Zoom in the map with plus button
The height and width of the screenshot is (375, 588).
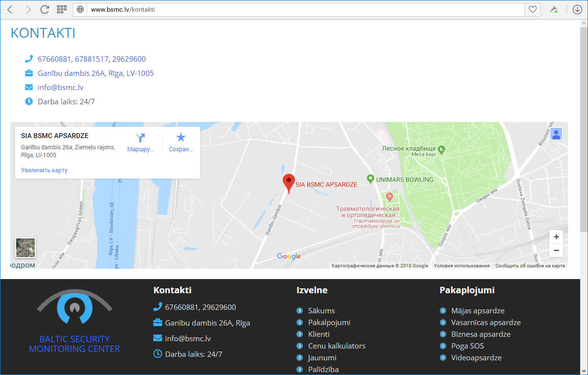coord(556,237)
